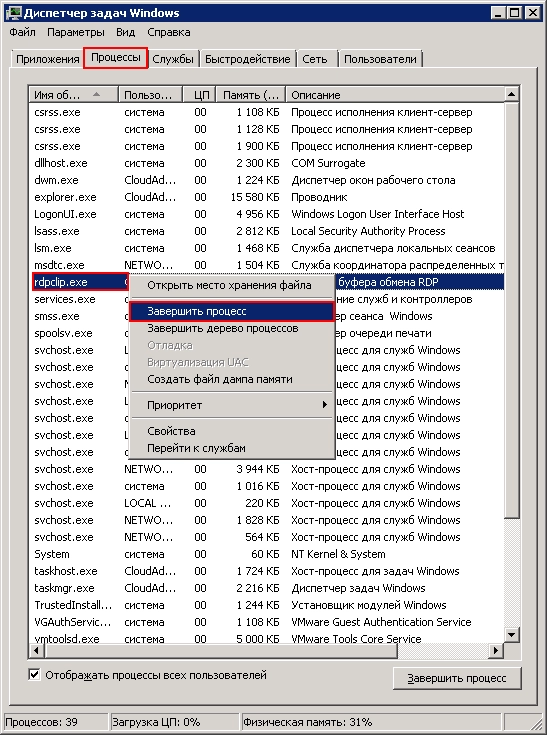Screen dimensions: 547x735
Task: Sort by the "Имя об..." column header
Action: pos(73,95)
